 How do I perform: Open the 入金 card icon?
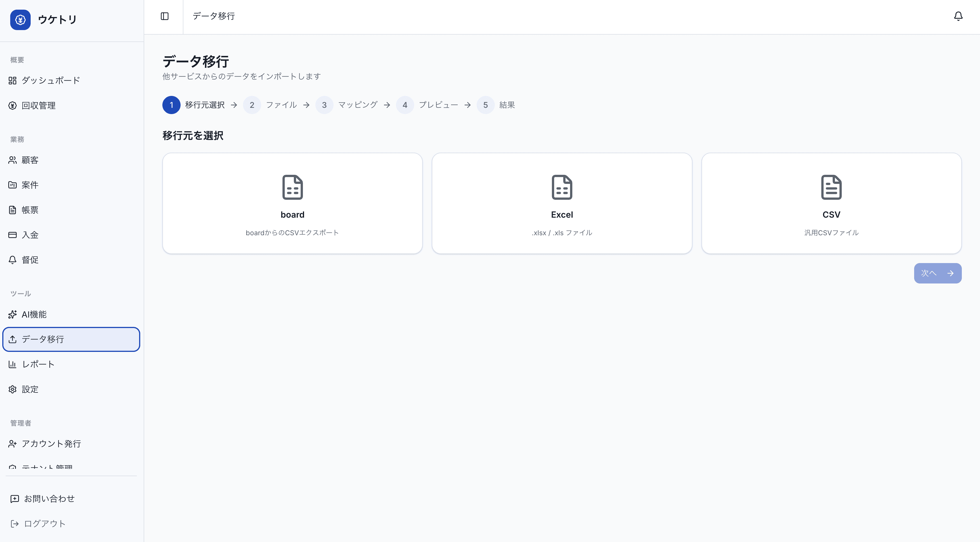[x=12, y=235]
